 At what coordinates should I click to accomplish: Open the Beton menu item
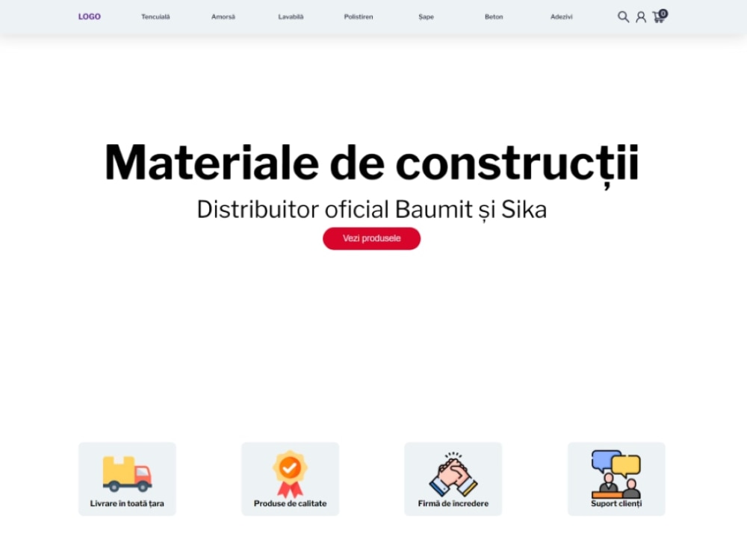tap(494, 16)
